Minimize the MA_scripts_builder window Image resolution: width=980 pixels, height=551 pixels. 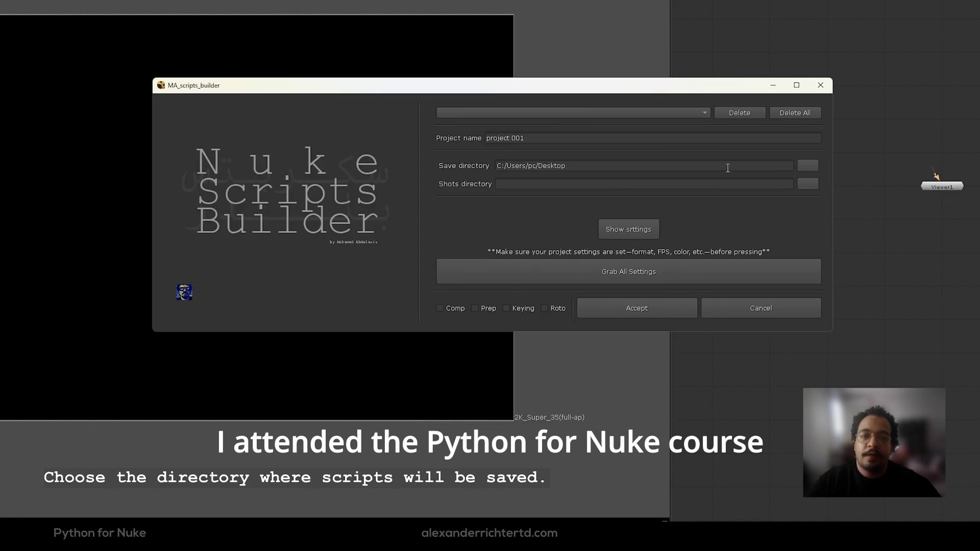coord(773,85)
